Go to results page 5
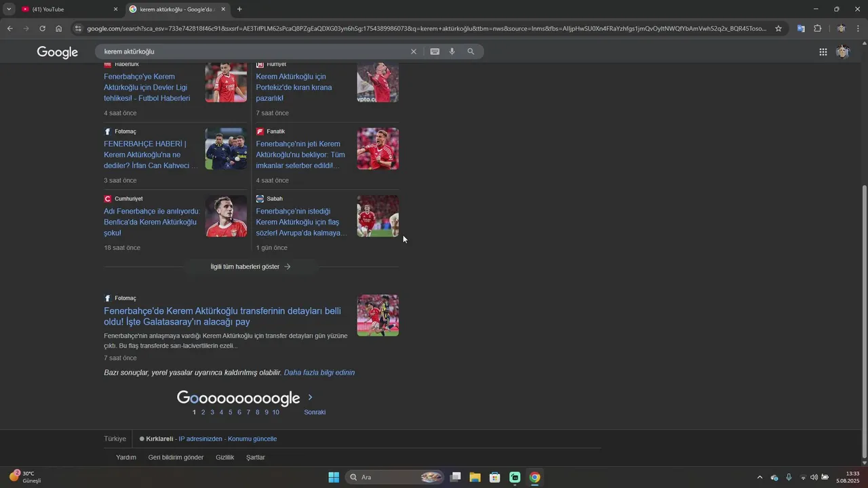The width and height of the screenshot is (868, 488). click(x=230, y=412)
